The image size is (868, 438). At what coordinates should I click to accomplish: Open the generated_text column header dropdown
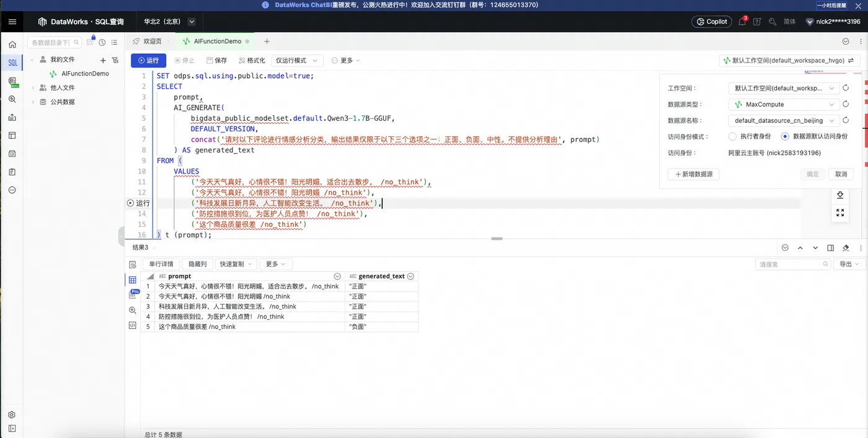(x=410, y=276)
